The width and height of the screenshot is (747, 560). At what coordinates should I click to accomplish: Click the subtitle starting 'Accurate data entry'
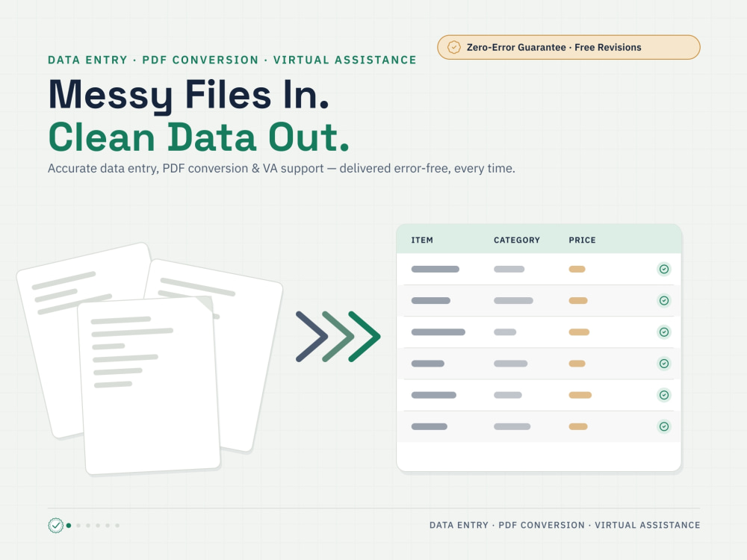click(x=281, y=169)
